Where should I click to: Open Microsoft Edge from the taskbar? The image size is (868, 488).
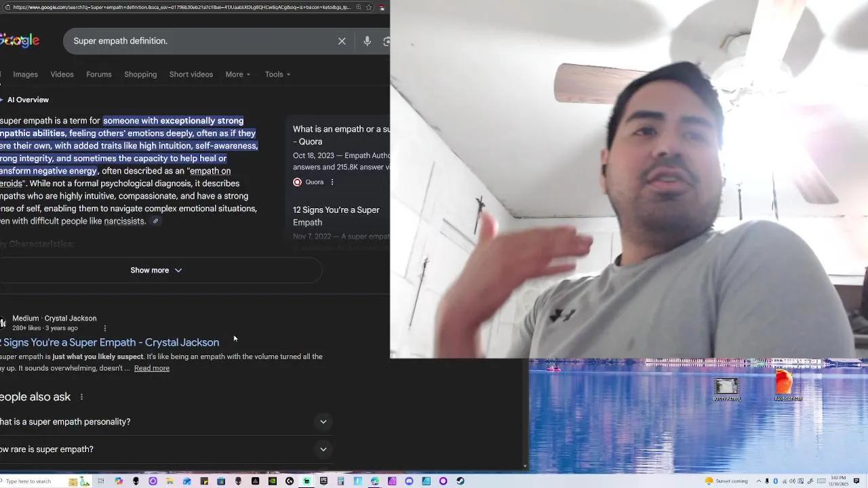pos(375,481)
